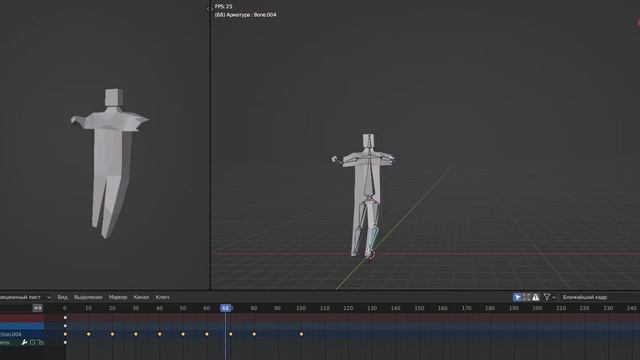
Task: Click the blue current-frame playhead indicator
Action: [x=225, y=308]
